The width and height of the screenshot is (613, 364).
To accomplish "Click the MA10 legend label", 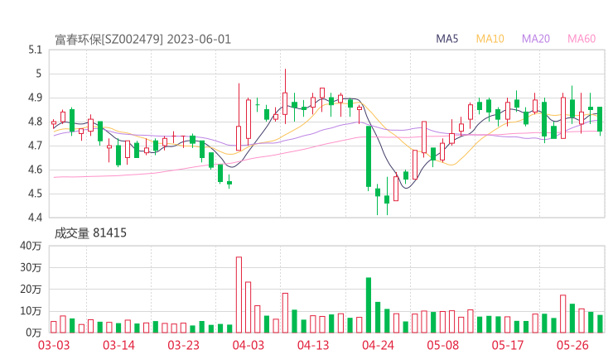I will [x=490, y=39].
